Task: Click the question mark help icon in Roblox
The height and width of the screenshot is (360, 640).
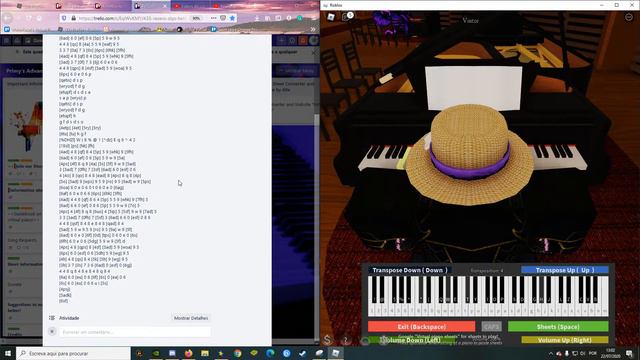Action: click(x=346, y=340)
